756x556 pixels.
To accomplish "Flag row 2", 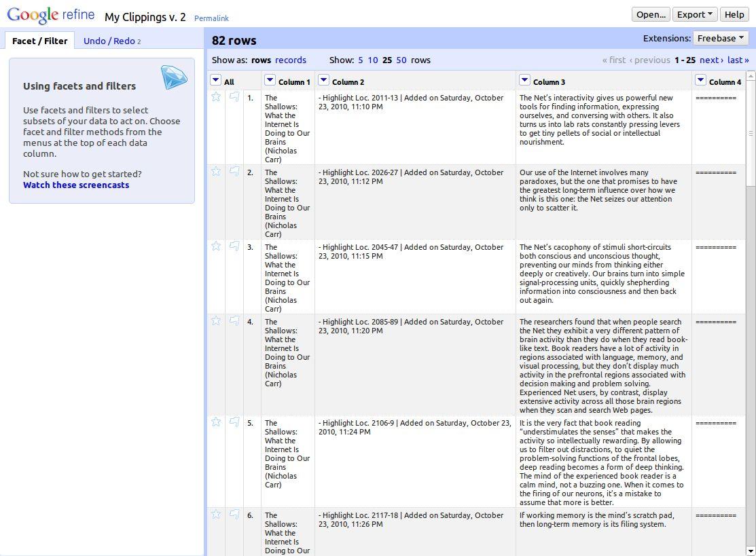I will point(234,172).
